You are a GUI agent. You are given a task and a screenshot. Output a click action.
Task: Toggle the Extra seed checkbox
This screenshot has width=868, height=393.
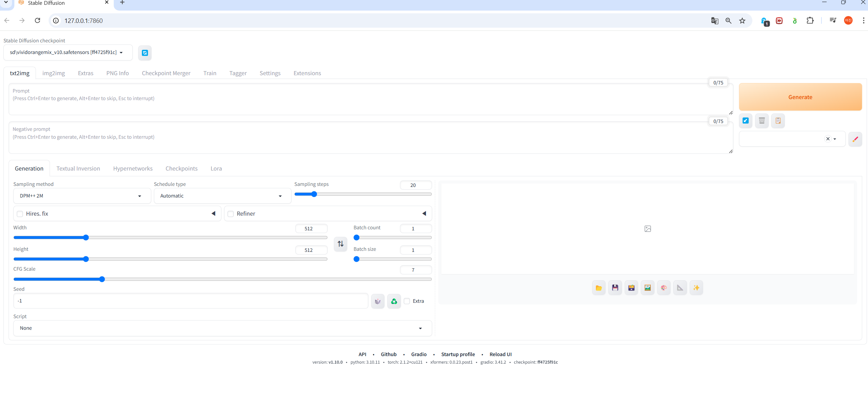[x=407, y=301]
